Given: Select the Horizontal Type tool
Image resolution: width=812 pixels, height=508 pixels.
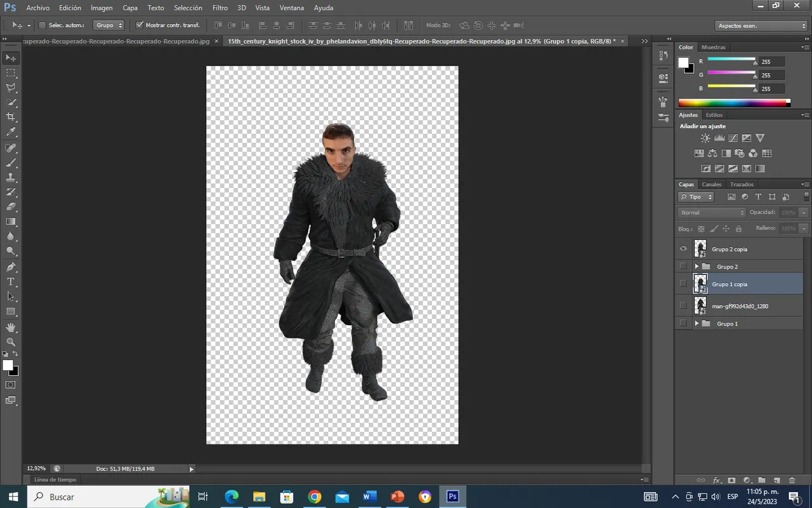Looking at the screenshot, I should click(11, 282).
